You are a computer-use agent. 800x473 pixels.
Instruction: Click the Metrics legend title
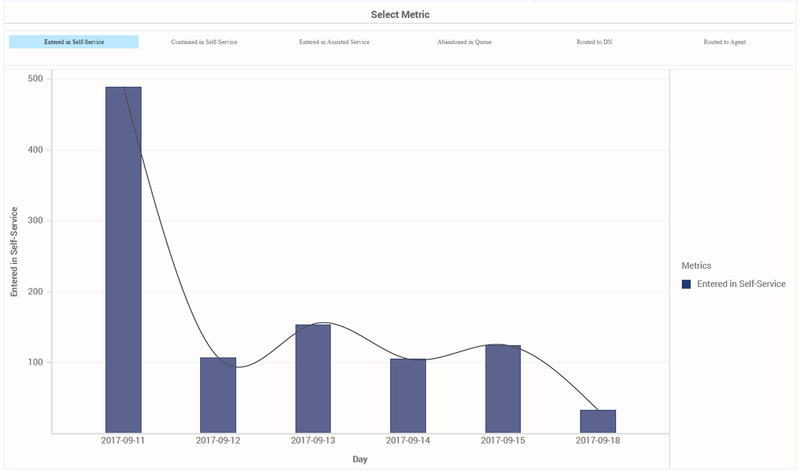pyautogui.click(x=696, y=266)
